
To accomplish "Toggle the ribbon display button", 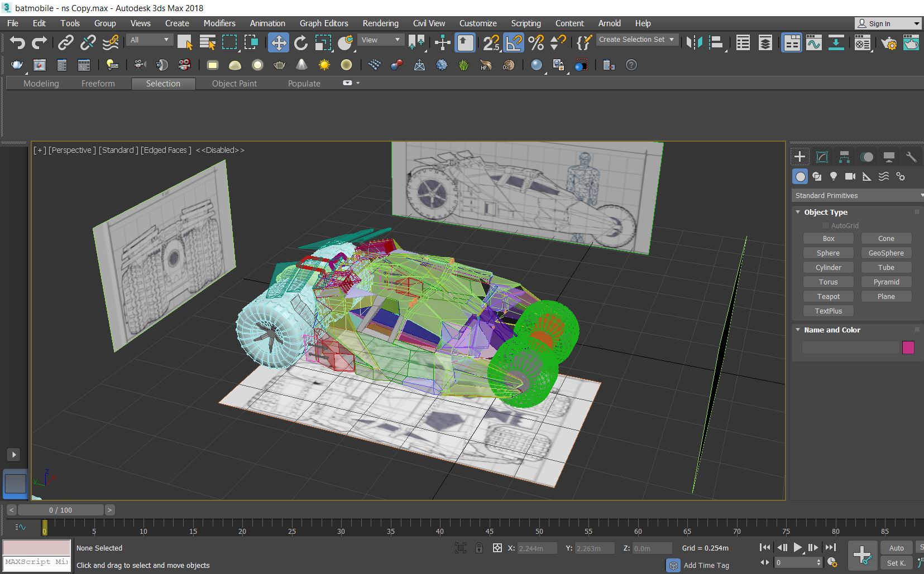I will coord(792,42).
